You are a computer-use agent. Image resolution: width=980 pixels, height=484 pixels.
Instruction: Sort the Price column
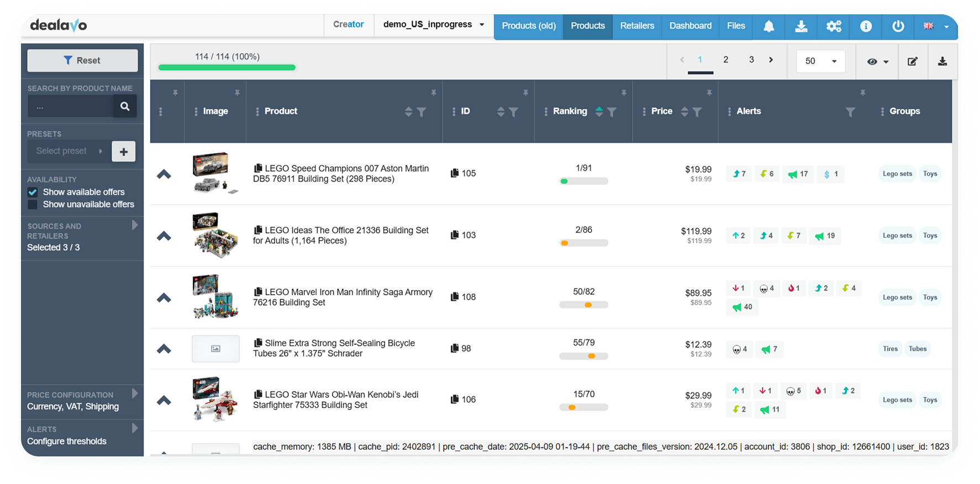pos(684,112)
